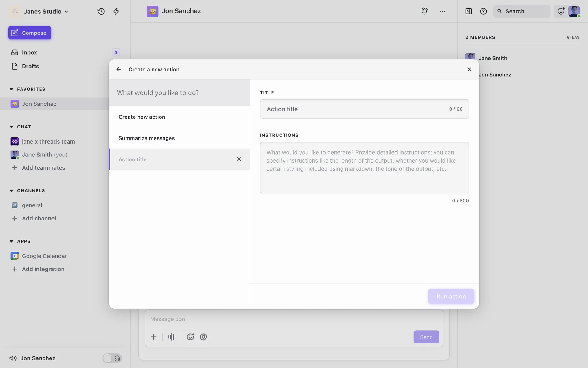The image size is (588, 368).
Task: Open notification bell settings
Action: pyautogui.click(x=424, y=11)
